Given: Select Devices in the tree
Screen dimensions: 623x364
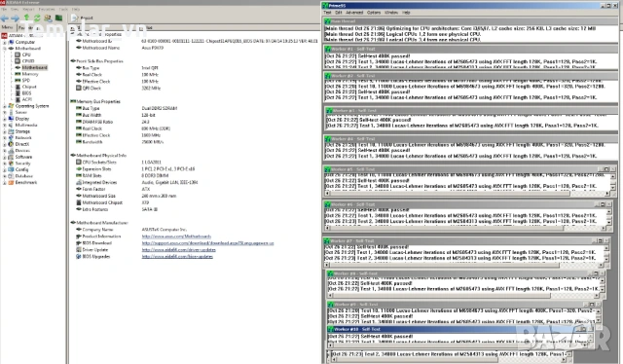Looking at the screenshot, I should (x=22, y=151).
